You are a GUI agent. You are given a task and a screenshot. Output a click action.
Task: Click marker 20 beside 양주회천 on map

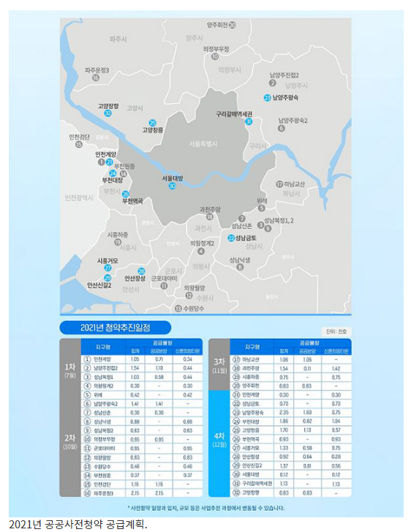click(233, 25)
